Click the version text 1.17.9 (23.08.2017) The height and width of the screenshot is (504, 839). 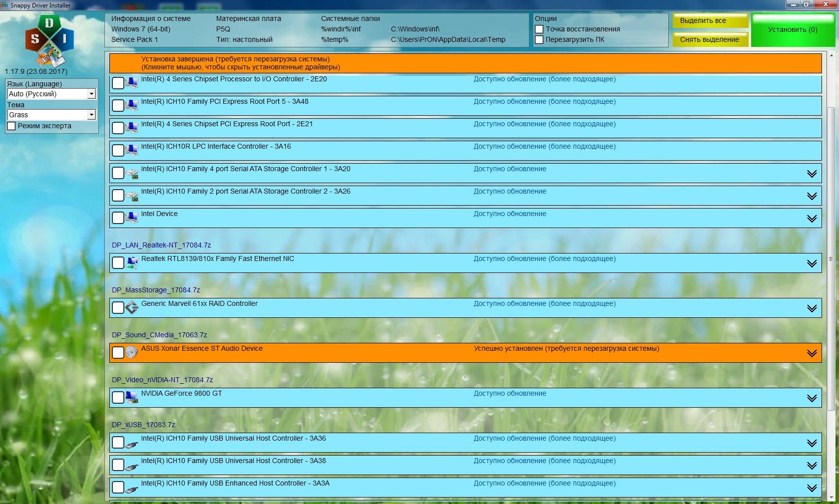36,71
